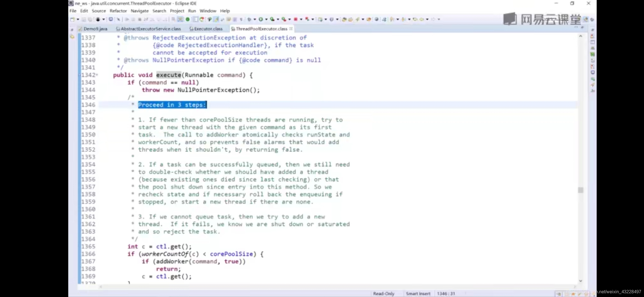Click the Package Explorer icon in left sidebar
The height and width of the screenshot is (297, 644).
(72, 36)
